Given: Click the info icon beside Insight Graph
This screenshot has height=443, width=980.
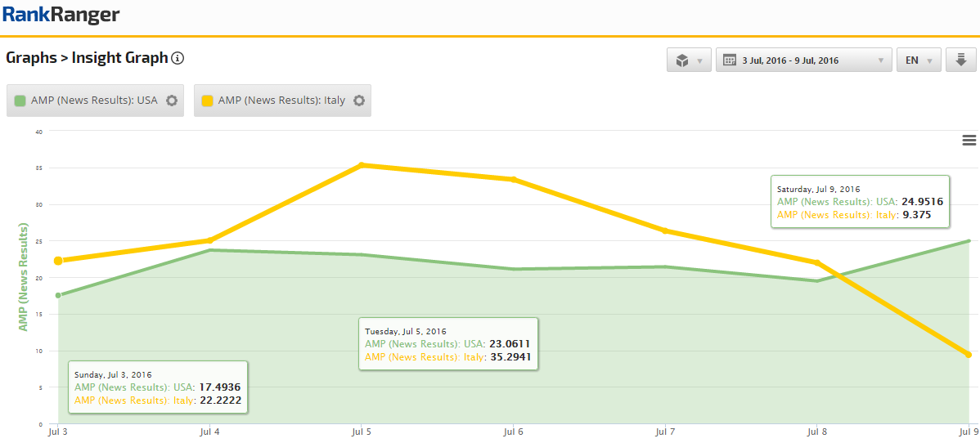Looking at the screenshot, I should click(178, 58).
